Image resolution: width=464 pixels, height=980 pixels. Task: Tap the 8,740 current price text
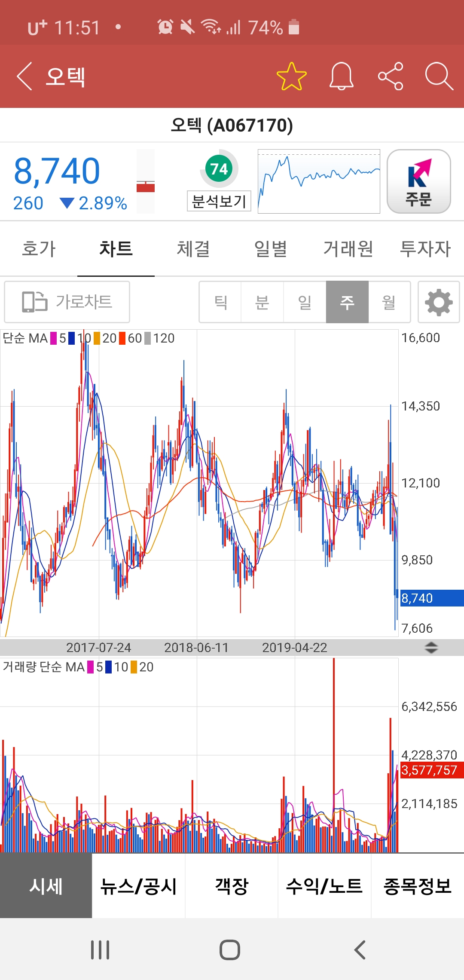(57, 171)
